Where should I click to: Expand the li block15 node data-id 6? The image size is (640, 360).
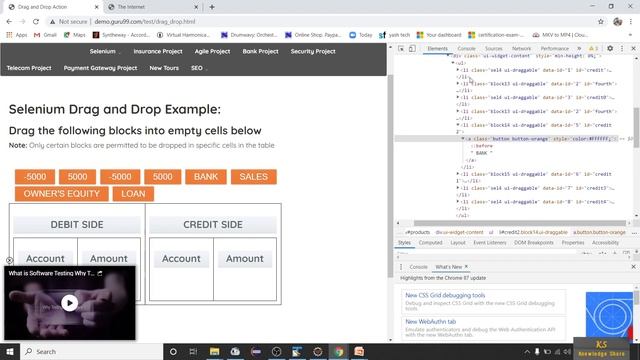(x=458, y=174)
